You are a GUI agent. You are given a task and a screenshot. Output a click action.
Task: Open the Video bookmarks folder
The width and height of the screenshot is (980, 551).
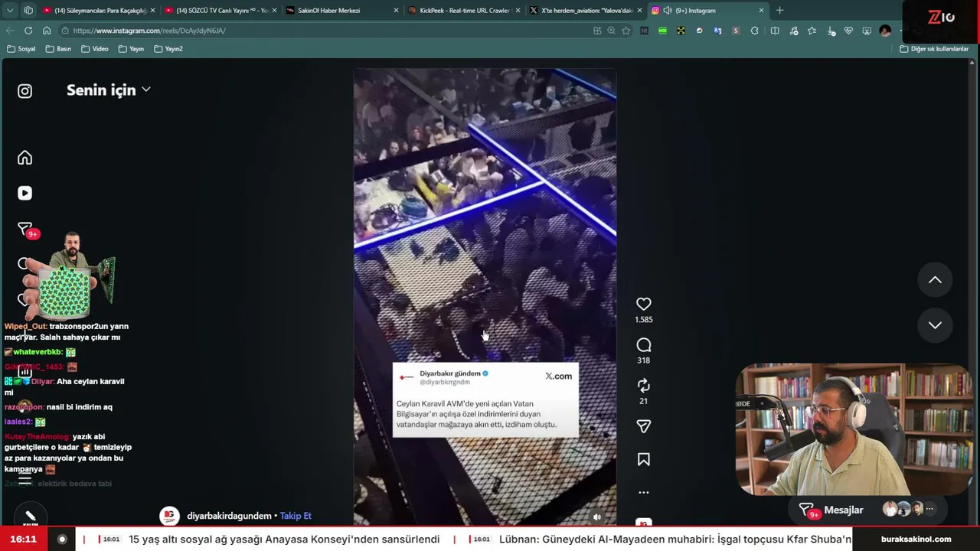(95, 49)
